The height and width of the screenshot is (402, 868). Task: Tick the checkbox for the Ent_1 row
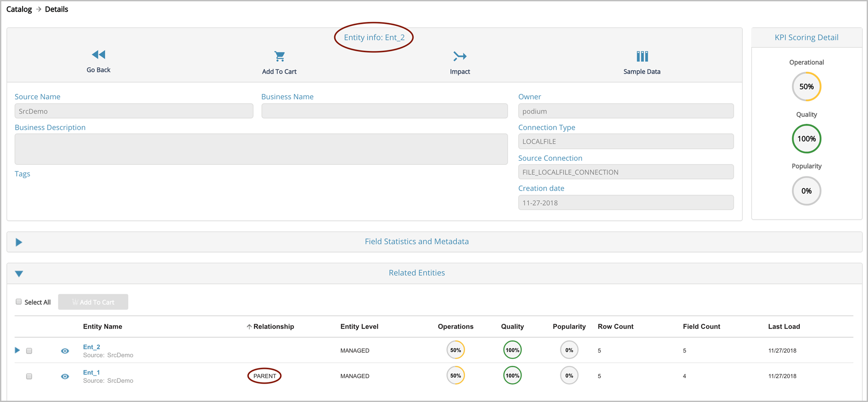coord(29,376)
